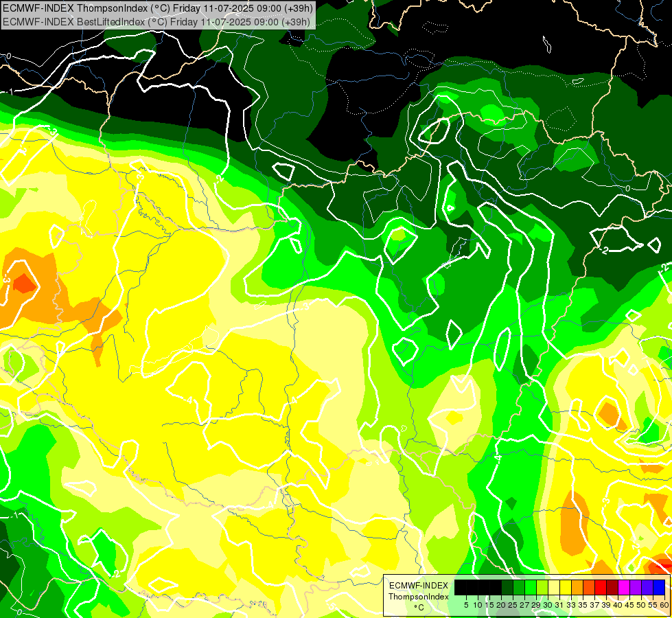Click the legend tick value 27
The image size is (672, 618).
tap(524, 605)
